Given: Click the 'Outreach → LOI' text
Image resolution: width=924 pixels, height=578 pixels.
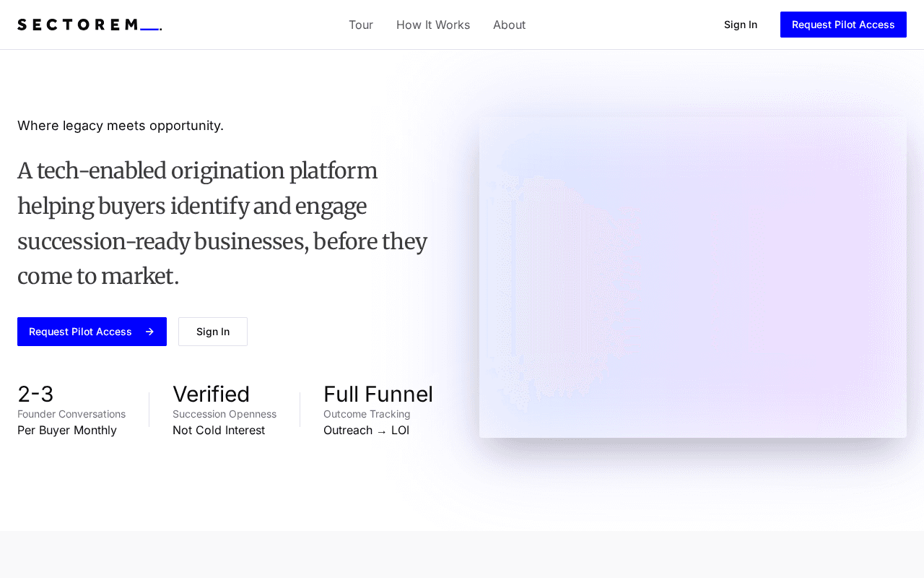Looking at the screenshot, I should click(366, 430).
